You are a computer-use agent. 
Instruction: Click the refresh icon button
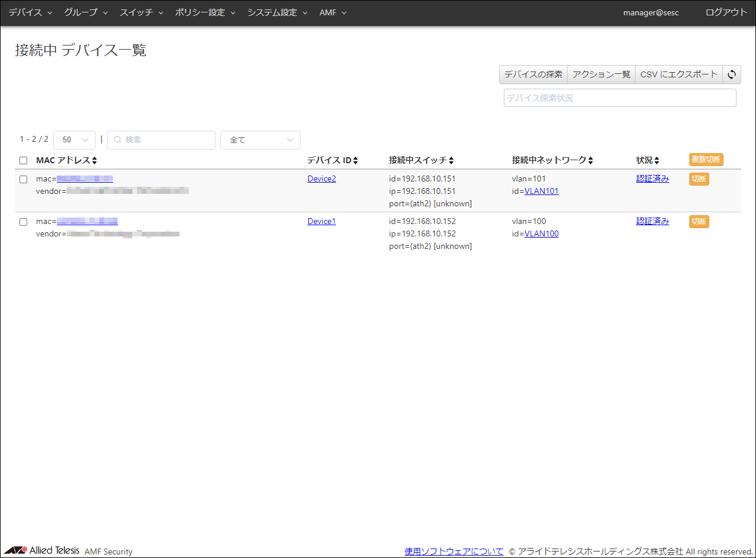click(x=732, y=74)
